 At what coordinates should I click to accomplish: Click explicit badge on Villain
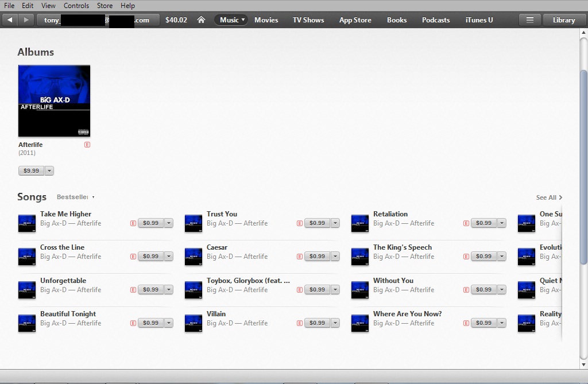pyautogui.click(x=300, y=323)
